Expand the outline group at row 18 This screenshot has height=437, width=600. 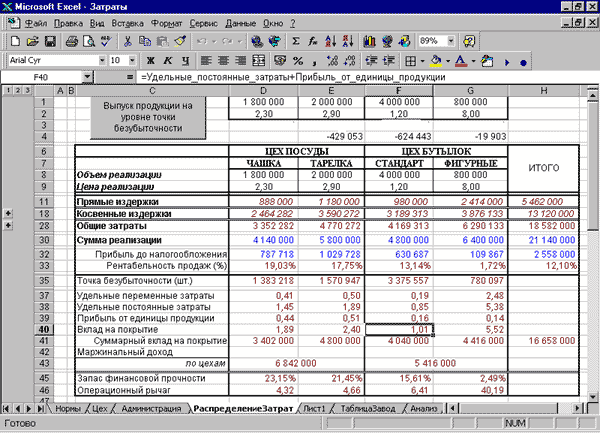8,214
